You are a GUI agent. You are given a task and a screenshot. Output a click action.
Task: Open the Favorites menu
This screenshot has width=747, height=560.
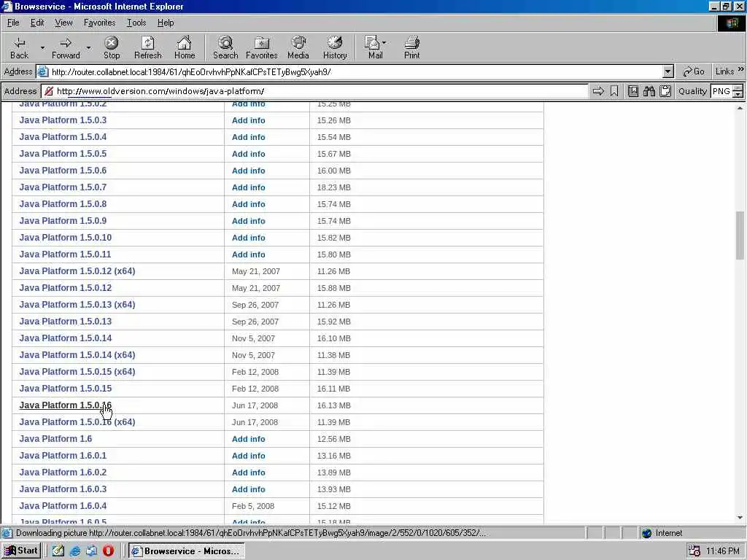pos(99,23)
